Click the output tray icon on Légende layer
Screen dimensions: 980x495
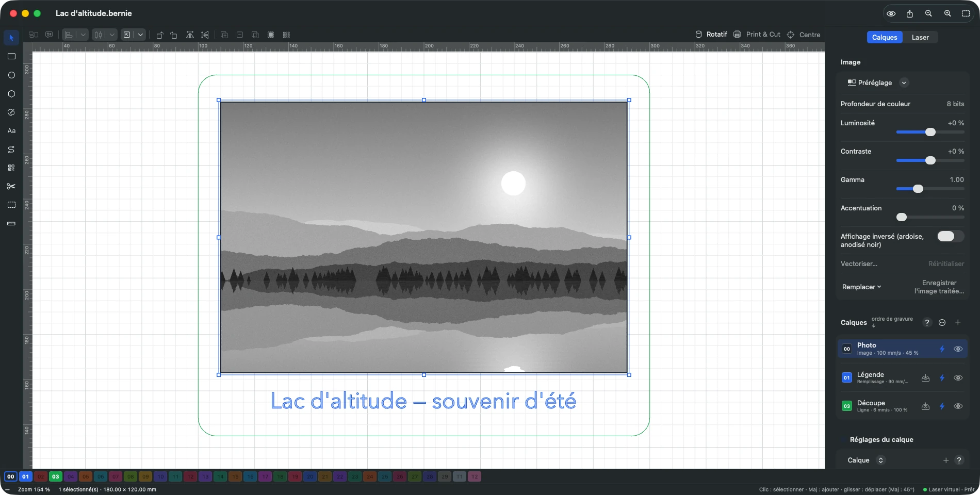pyautogui.click(x=926, y=378)
